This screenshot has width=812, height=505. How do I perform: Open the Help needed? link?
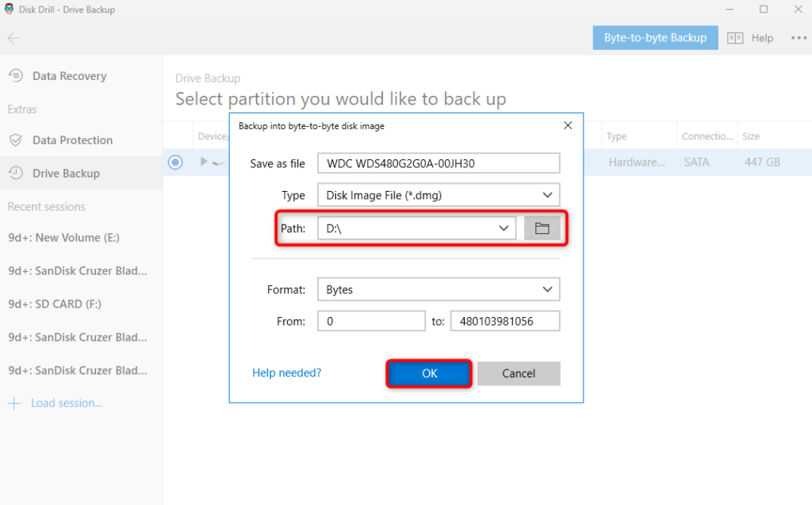286,373
